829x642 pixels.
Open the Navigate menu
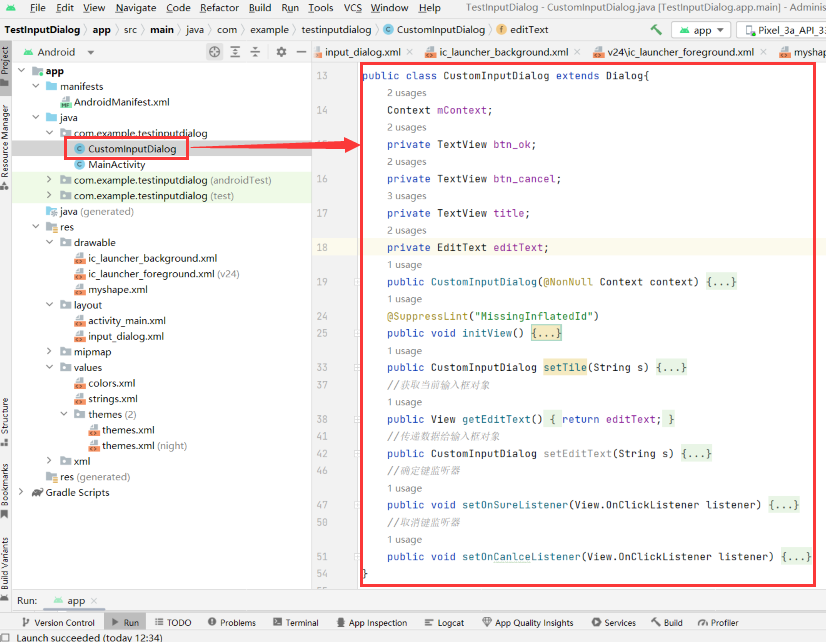[x=136, y=8]
